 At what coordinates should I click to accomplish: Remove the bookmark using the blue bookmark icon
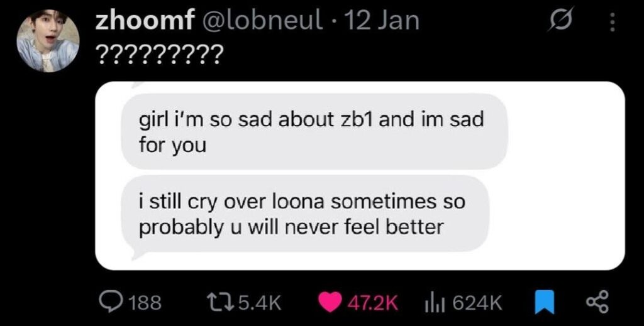pos(543,303)
